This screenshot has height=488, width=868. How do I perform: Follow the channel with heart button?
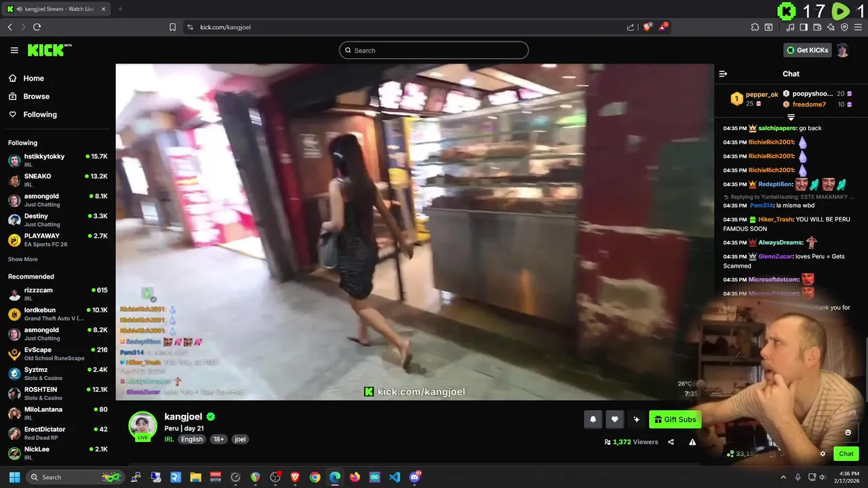614,420
